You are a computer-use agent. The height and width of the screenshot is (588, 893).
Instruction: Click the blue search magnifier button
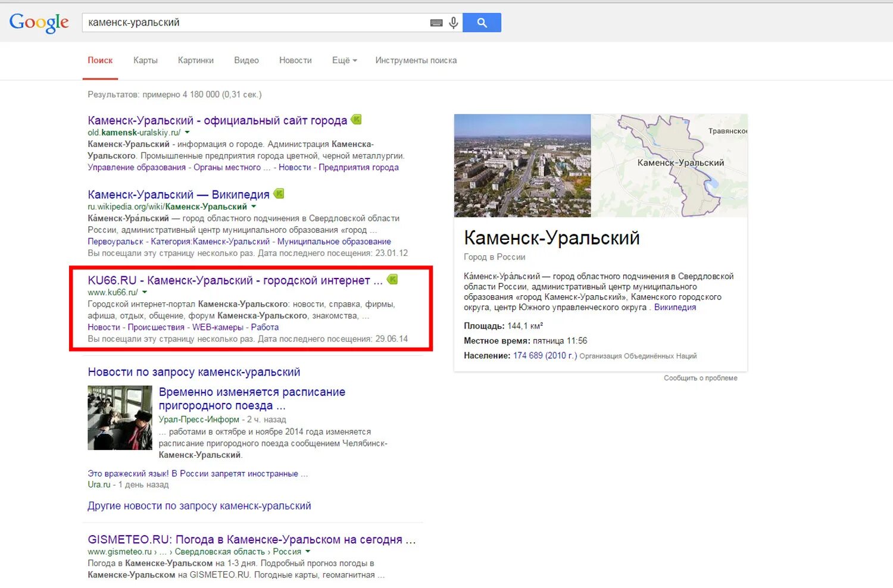click(482, 23)
